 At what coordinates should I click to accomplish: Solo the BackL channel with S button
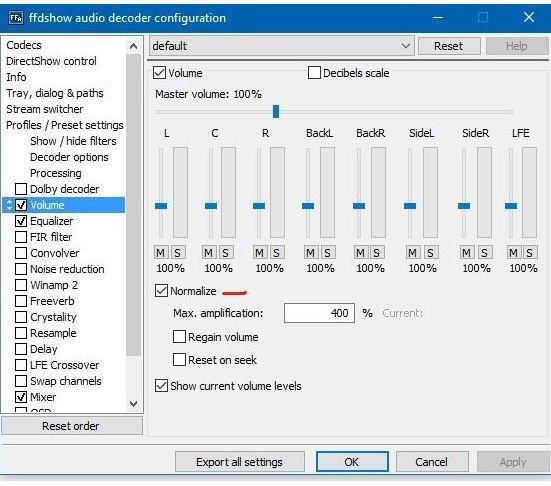(328, 252)
